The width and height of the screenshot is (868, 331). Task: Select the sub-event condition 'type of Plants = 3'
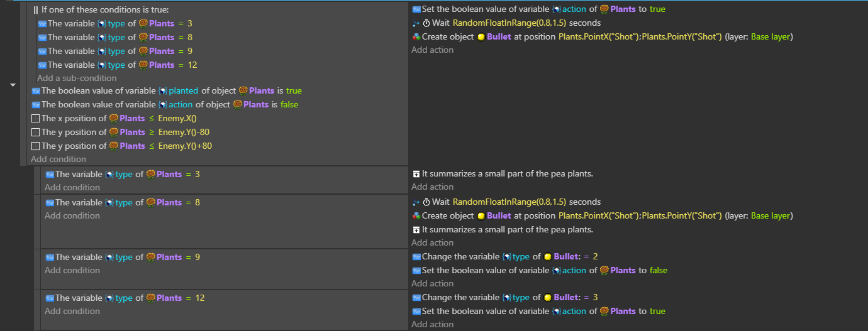click(x=123, y=174)
